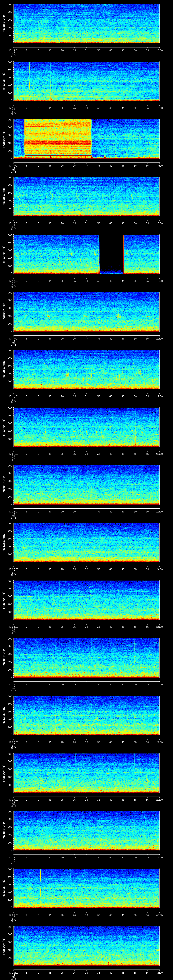Click the Frequency (Hz) axis label of 17:16 spectrogram
173x980 pixels.
click(4, 139)
